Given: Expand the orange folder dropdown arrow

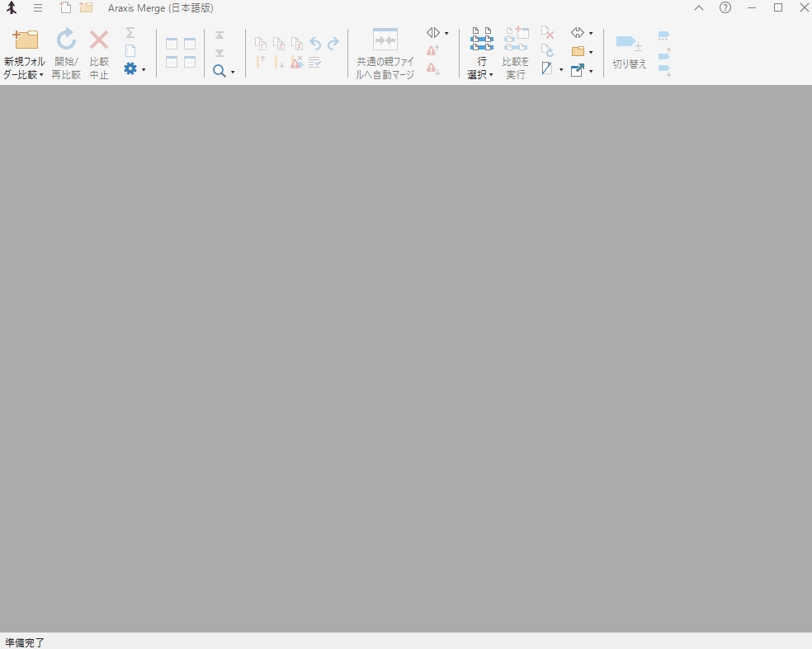Looking at the screenshot, I should point(591,52).
